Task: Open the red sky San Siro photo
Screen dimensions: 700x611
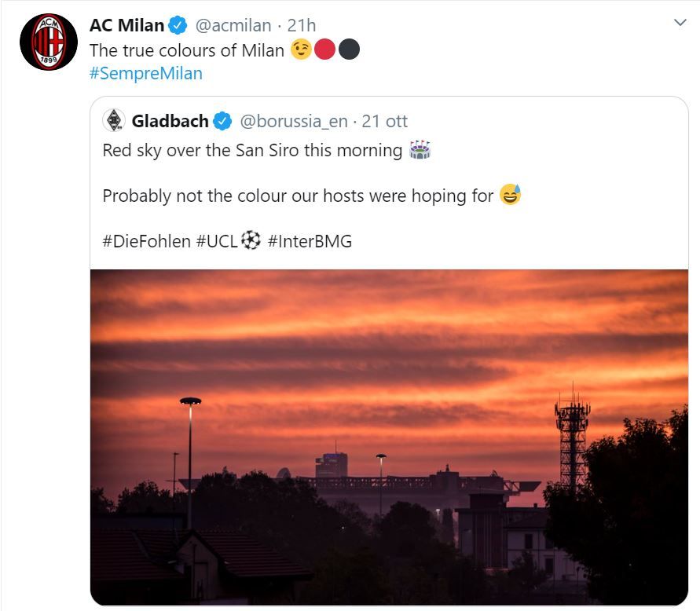Action: pyautogui.click(x=389, y=436)
